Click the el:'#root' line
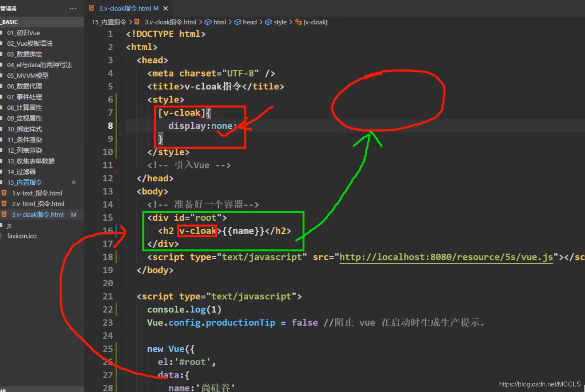Screen dimensions: 585x392 (x=187, y=362)
